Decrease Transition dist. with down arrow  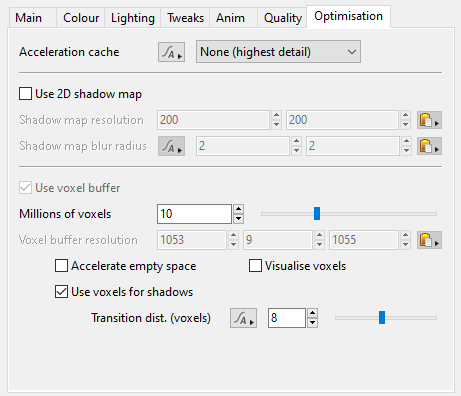[x=312, y=323]
